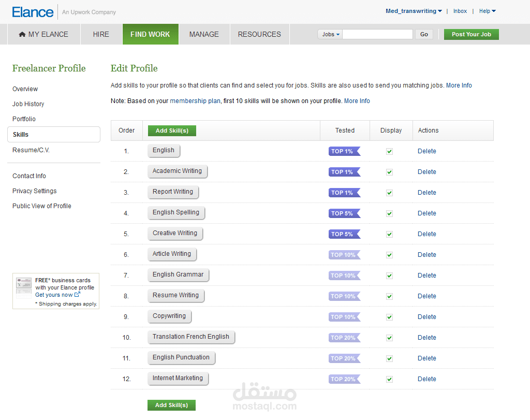This screenshot has width=530, height=420.
Task: Click the Academic Writing skill tag
Action: click(x=177, y=171)
